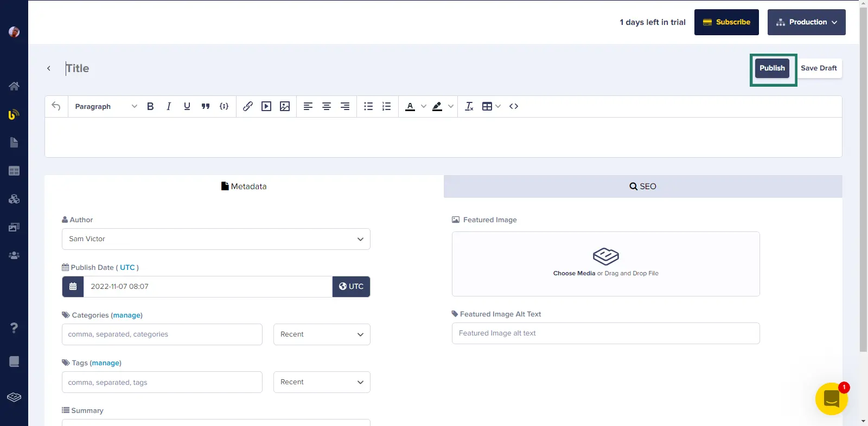Screen dimensions: 868x426
Task: Insert an image into the post
Action: tap(285, 106)
